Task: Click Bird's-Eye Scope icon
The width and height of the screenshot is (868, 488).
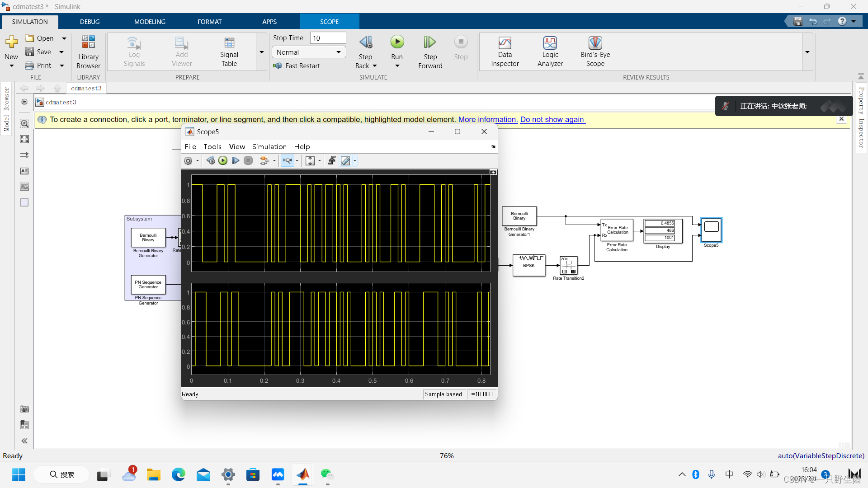Action: 595,52
